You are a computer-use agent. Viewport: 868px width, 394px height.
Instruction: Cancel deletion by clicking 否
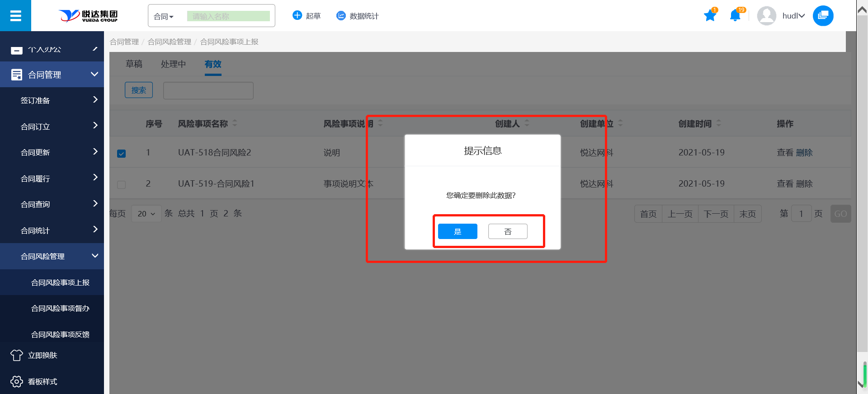coord(508,231)
